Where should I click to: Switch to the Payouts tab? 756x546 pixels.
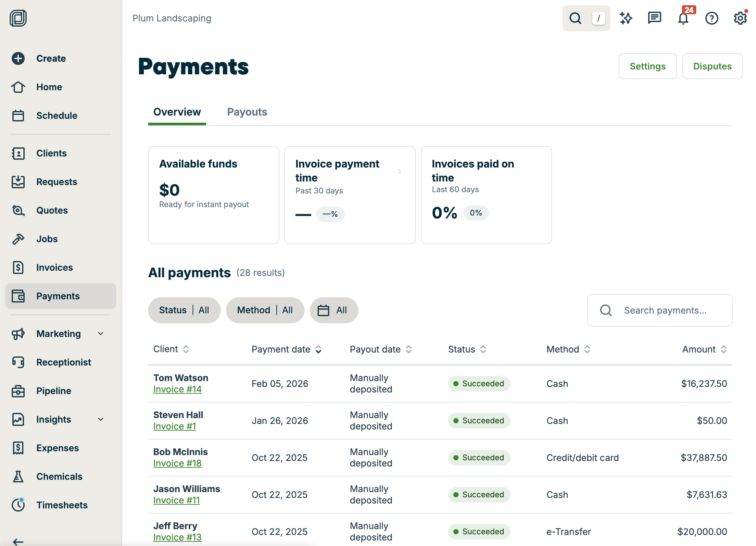tap(247, 112)
